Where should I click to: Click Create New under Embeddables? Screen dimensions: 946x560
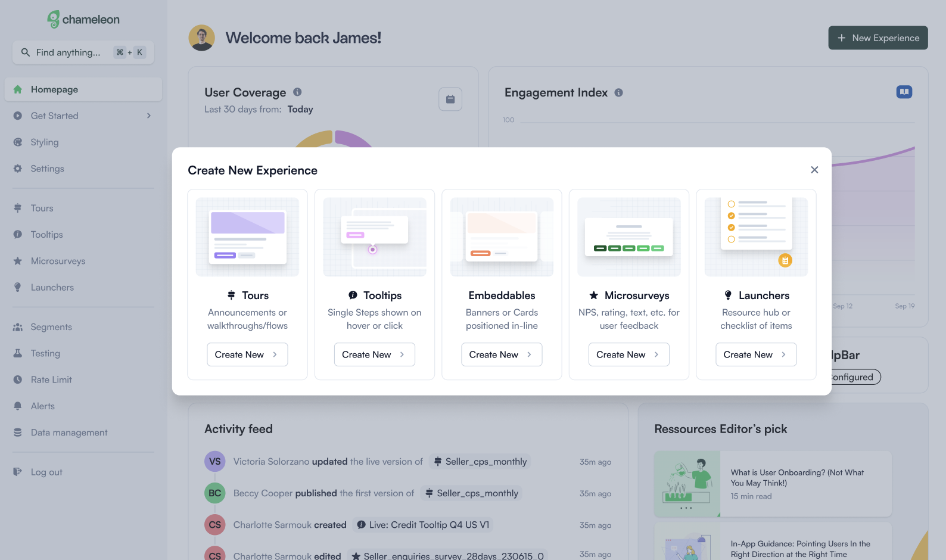tap(502, 354)
